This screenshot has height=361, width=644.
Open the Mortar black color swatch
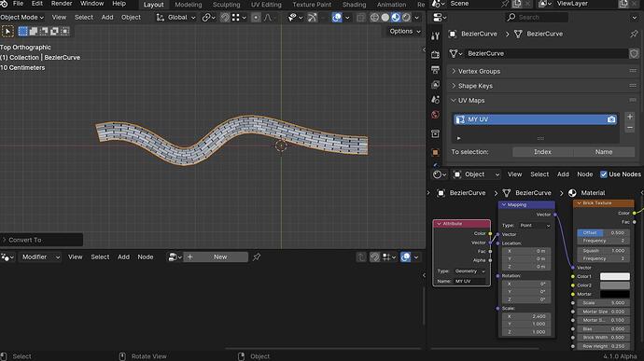pyautogui.click(x=614, y=294)
